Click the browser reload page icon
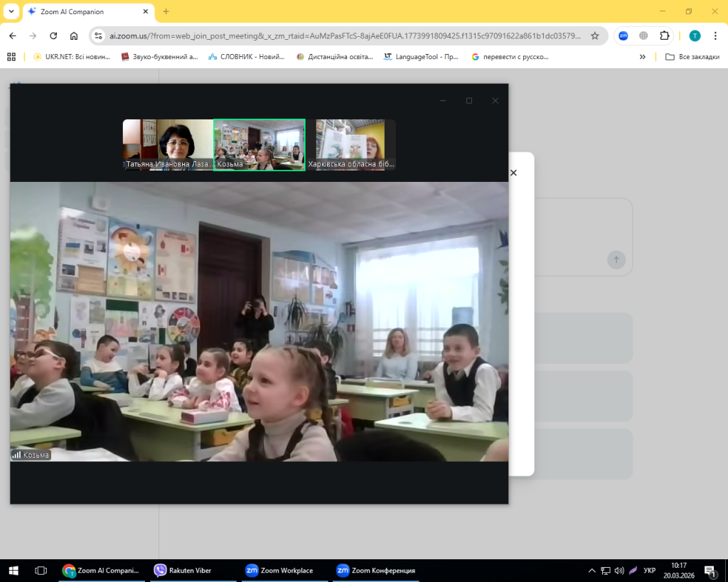728x582 pixels. tap(53, 36)
